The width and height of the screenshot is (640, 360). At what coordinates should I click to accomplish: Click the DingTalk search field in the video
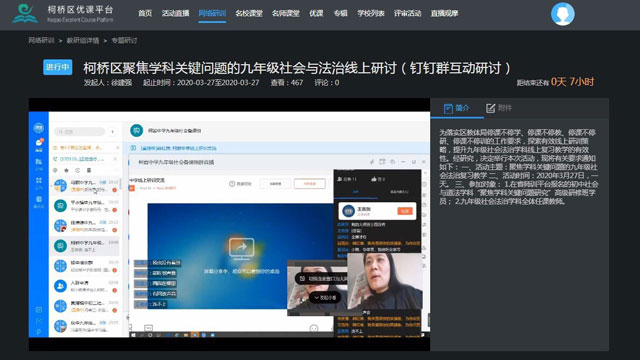80,131
